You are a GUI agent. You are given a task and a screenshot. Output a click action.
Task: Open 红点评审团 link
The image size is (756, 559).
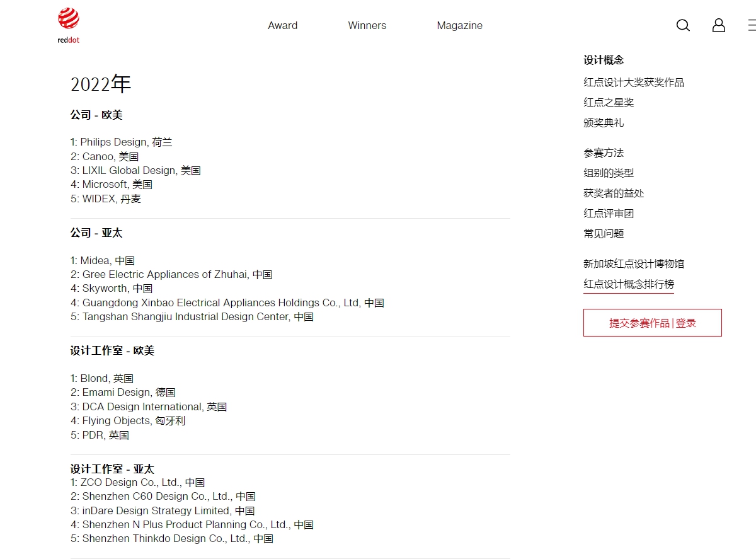609,214
